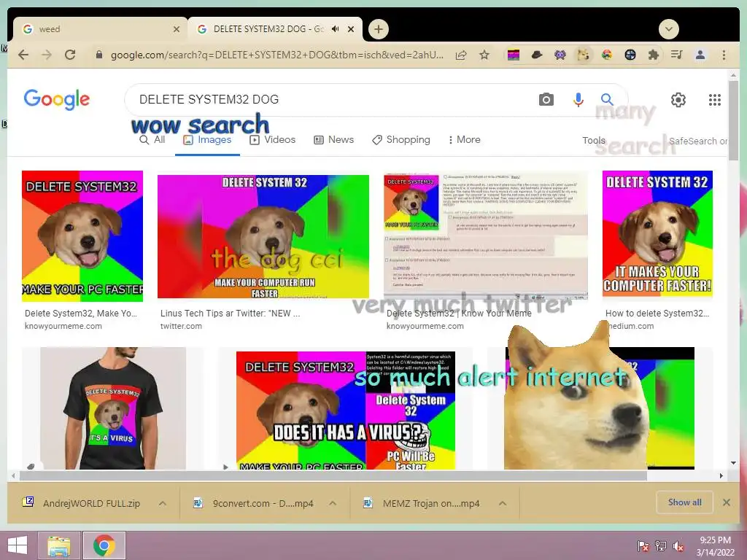
Task: Open the share page icon in the address bar
Action: click(461, 55)
